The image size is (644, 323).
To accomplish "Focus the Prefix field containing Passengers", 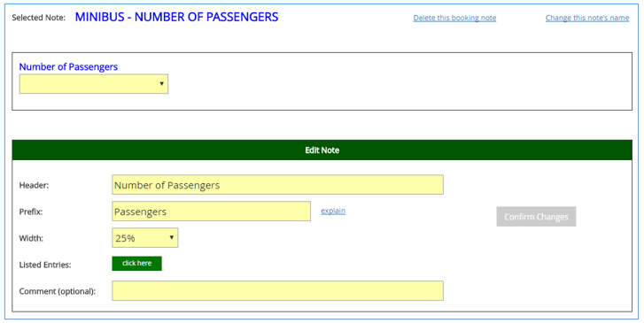I will (211, 211).
